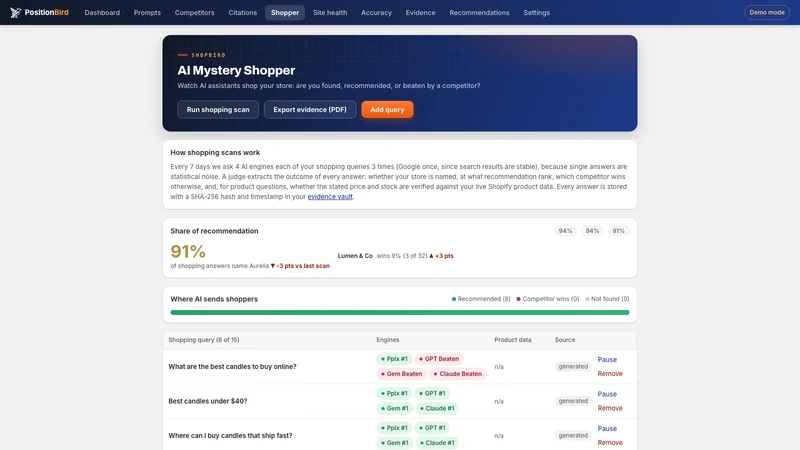Click the large 91% share value

pyautogui.click(x=188, y=251)
